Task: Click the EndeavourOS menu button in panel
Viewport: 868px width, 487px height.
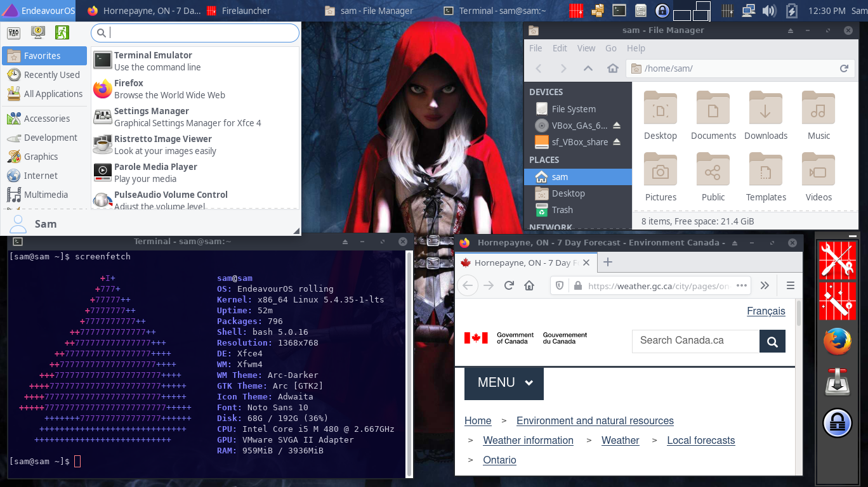Action: tap(38, 11)
